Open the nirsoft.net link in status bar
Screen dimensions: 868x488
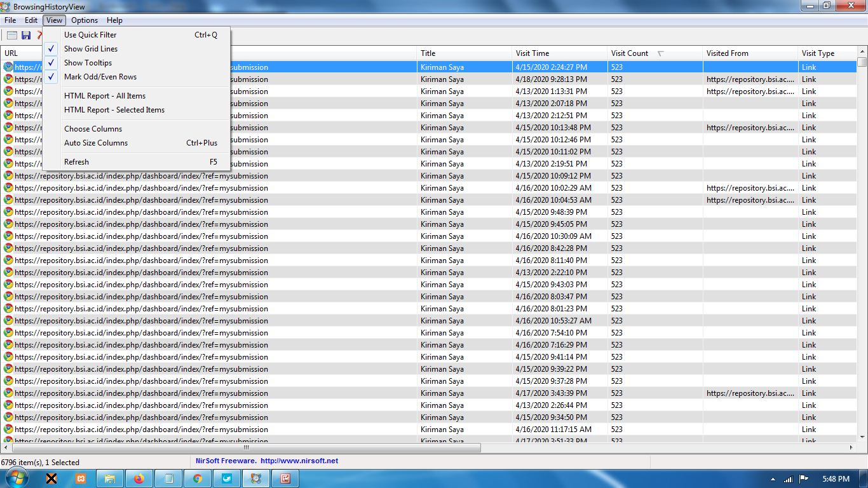tap(299, 461)
